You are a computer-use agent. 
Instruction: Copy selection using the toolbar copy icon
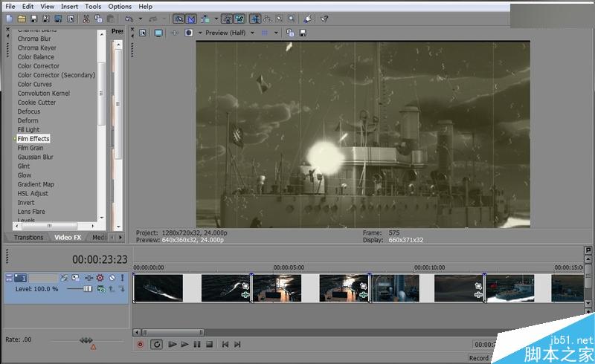98,19
